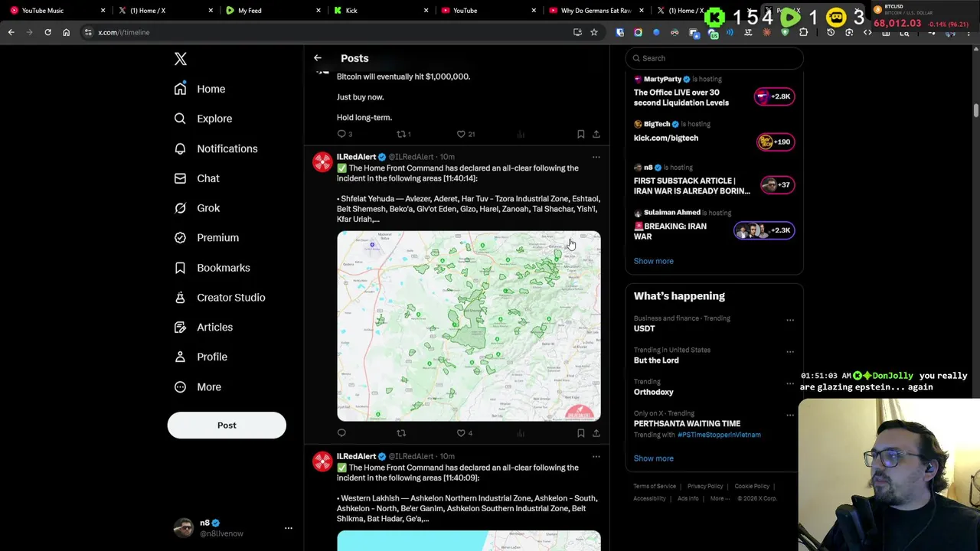
Task: Open the kick.com/bigtech live listing
Action: [714, 134]
